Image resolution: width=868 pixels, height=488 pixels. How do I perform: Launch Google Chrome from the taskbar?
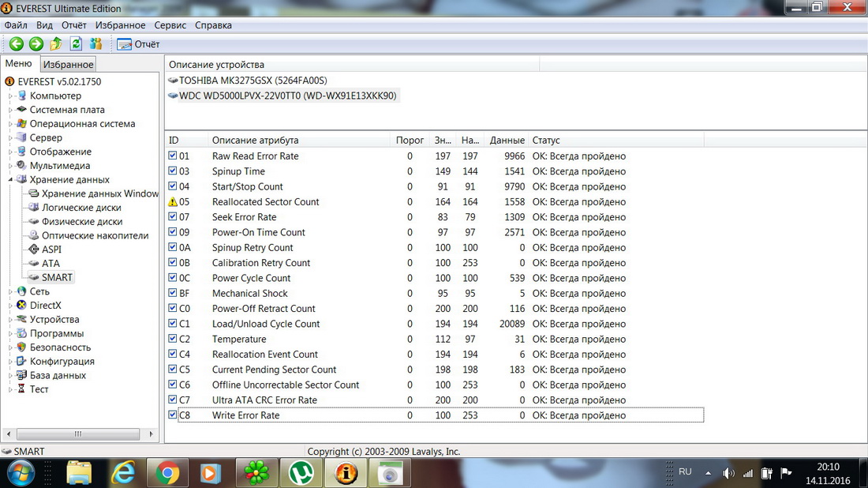[166, 472]
